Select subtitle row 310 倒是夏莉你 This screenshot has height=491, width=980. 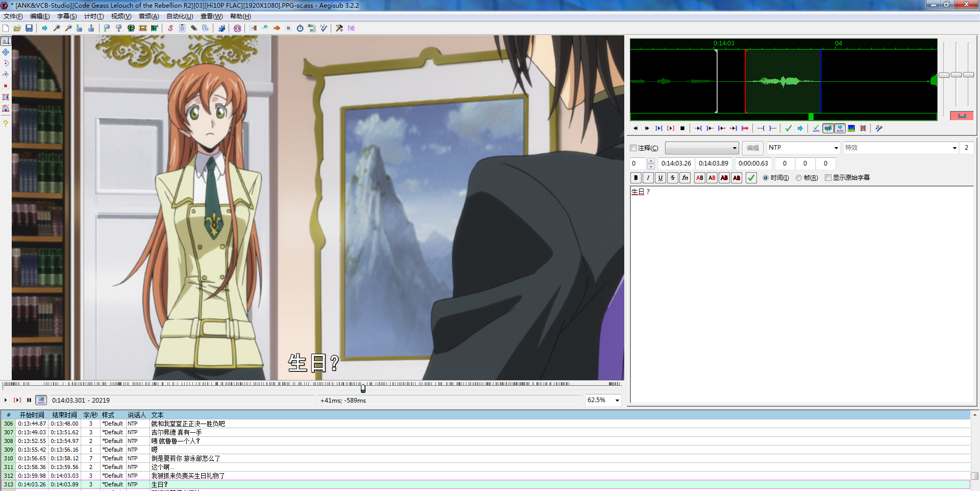tap(485, 458)
